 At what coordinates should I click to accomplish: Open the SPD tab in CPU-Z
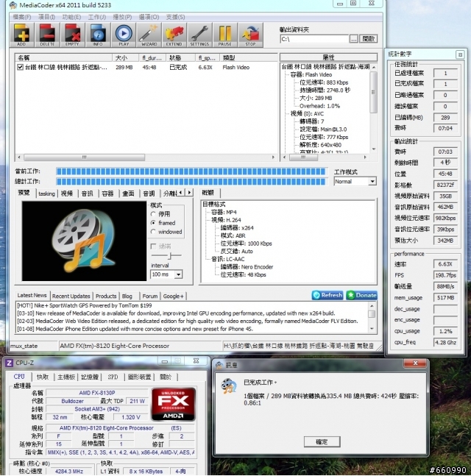tap(113, 377)
